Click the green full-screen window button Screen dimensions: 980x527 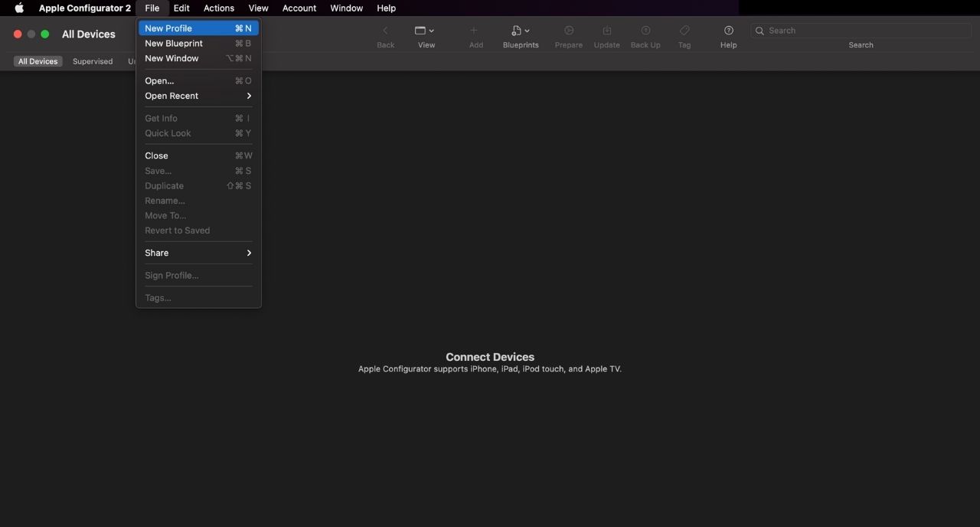click(45, 34)
